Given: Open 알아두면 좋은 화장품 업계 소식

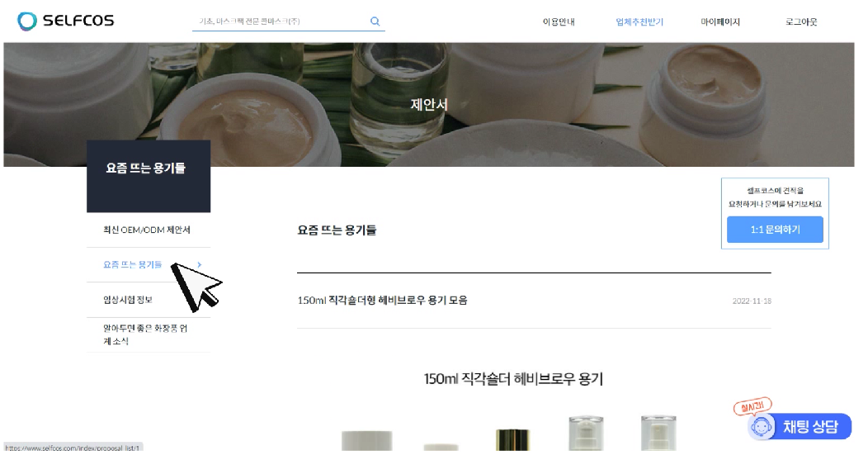Looking at the screenshot, I should pos(145,334).
